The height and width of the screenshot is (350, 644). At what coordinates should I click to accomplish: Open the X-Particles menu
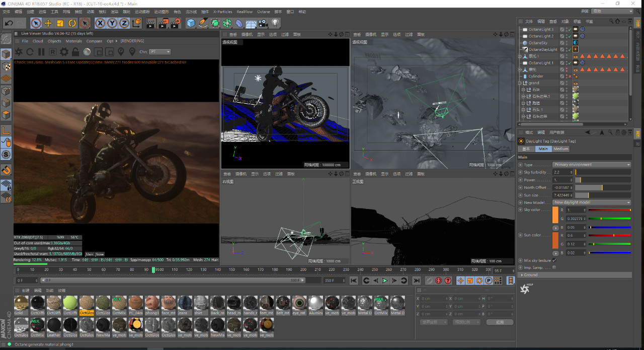click(222, 12)
